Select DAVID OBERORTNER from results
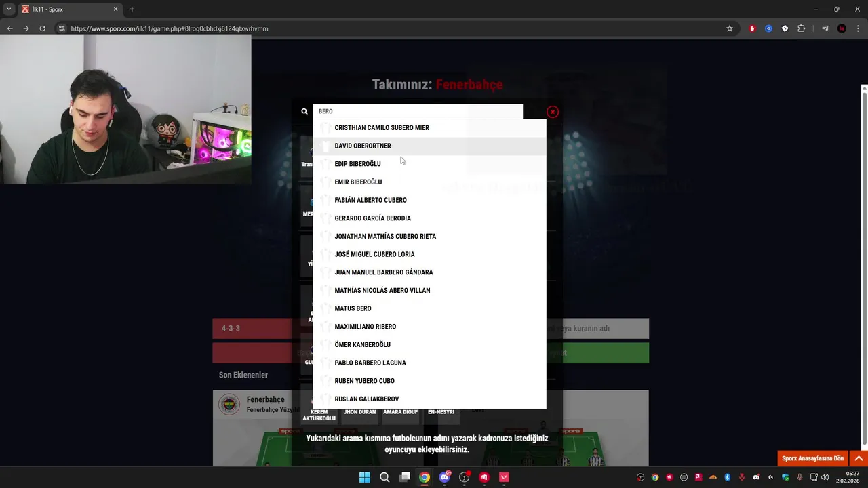The image size is (868, 488). pyautogui.click(x=430, y=146)
